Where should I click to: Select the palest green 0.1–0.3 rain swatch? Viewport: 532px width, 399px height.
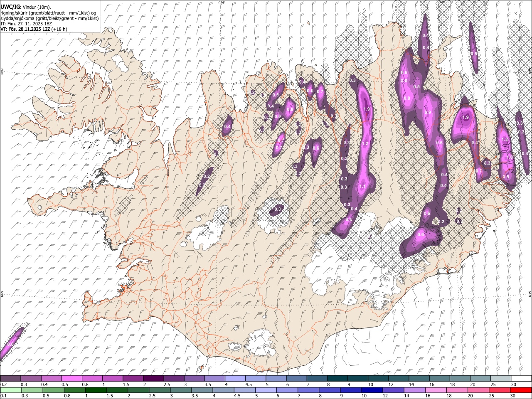[x=11, y=390]
